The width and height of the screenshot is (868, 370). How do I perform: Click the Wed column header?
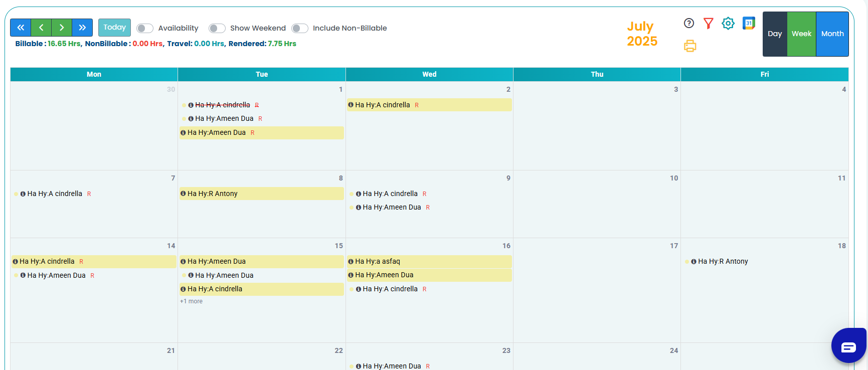pyautogui.click(x=429, y=74)
